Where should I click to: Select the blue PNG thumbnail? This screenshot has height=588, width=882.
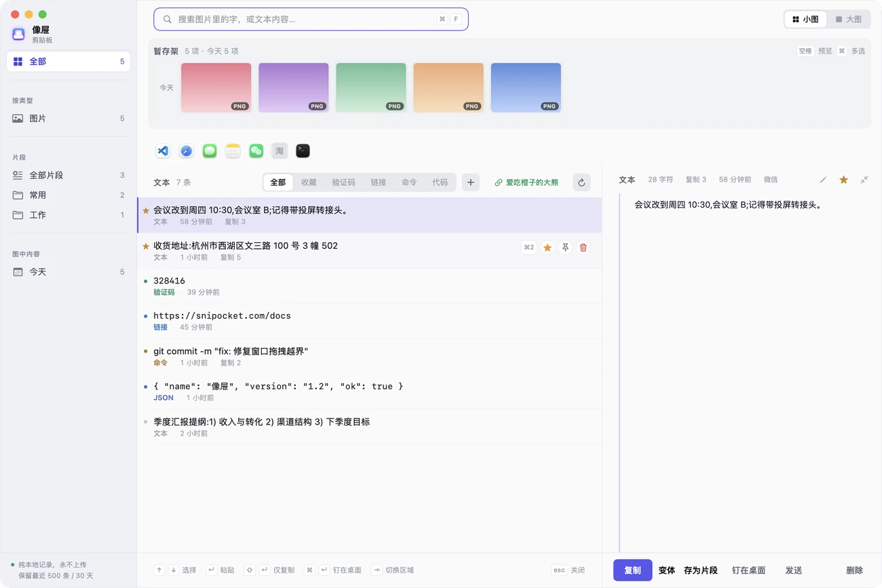click(526, 87)
